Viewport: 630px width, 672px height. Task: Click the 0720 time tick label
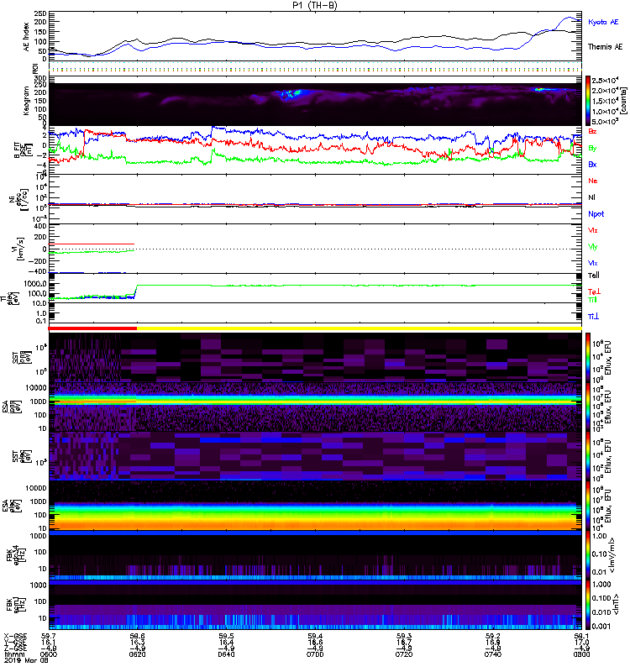(404, 654)
